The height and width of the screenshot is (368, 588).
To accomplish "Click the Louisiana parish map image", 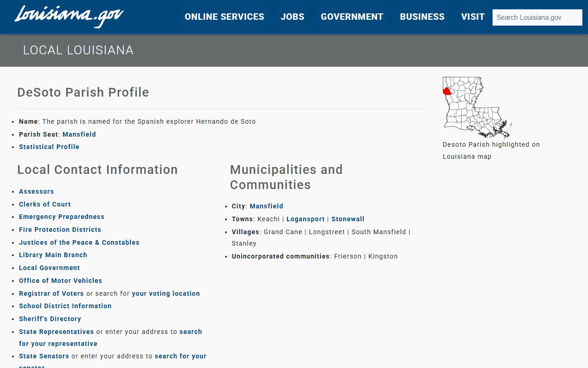I will point(477,107).
